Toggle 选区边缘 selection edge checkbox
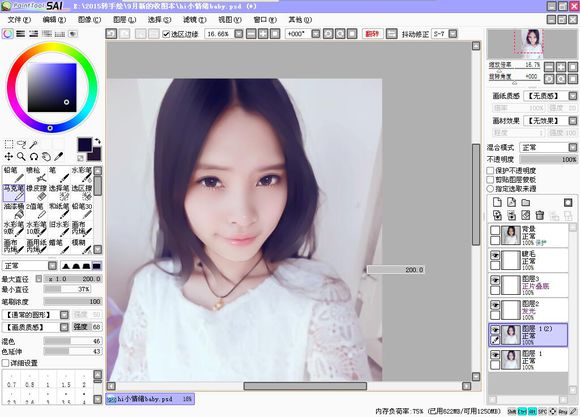Screen dimensions: 580x417 point(166,34)
